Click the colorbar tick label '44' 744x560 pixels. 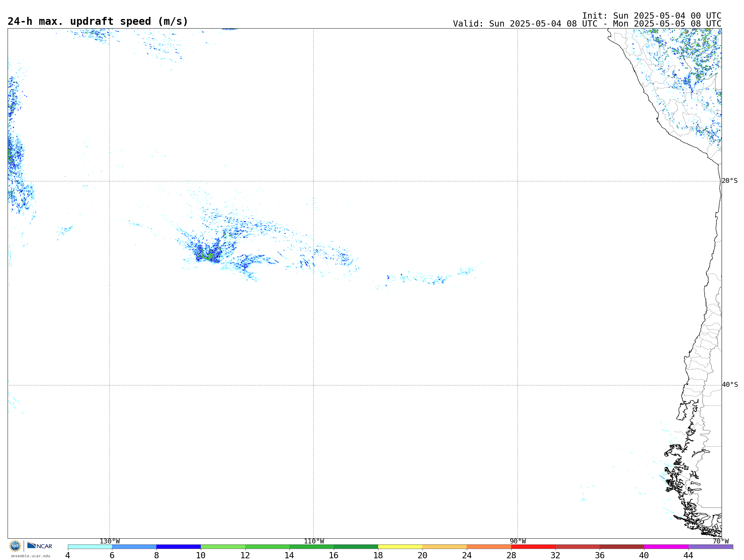coord(689,556)
